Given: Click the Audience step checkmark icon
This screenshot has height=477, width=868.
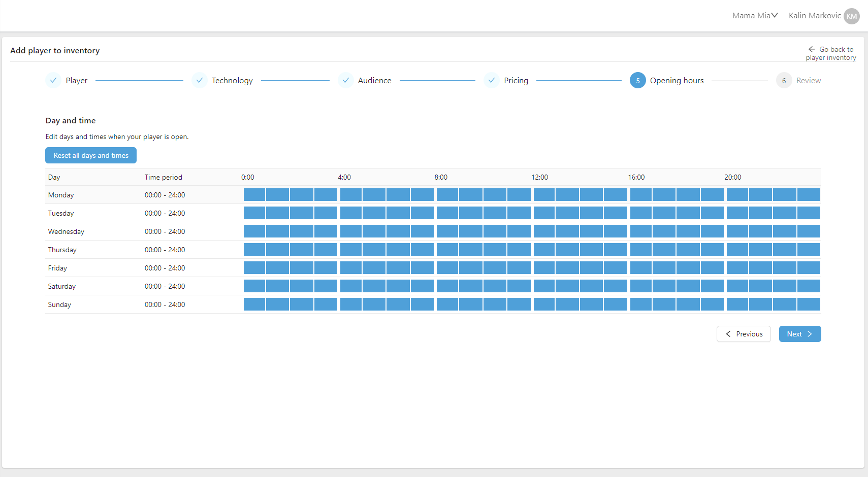Looking at the screenshot, I should pos(346,80).
